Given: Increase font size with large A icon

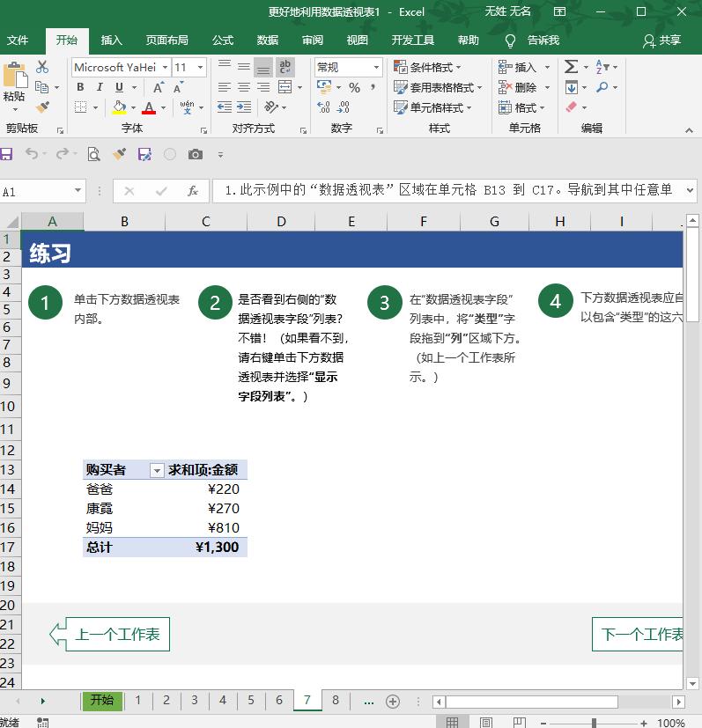Looking at the screenshot, I should coord(159,87).
